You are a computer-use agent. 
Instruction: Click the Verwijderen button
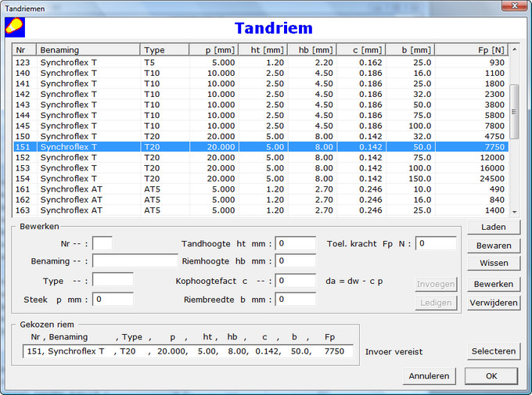(494, 303)
